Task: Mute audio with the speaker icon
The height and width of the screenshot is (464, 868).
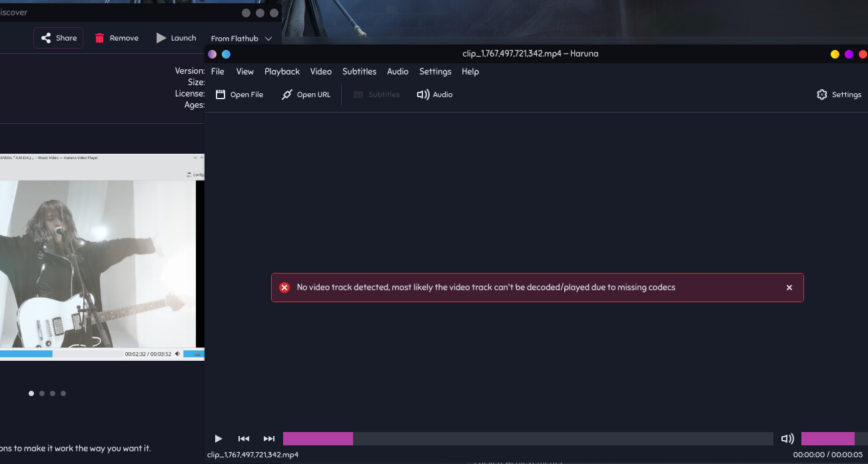Action: pyautogui.click(x=787, y=439)
